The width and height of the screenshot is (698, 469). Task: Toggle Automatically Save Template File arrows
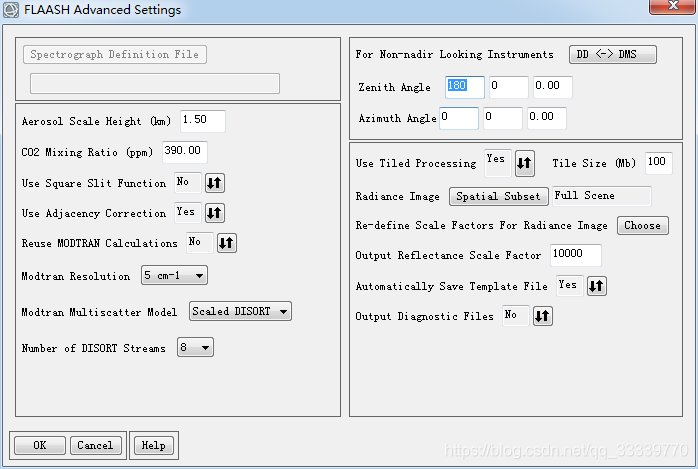(597, 286)
